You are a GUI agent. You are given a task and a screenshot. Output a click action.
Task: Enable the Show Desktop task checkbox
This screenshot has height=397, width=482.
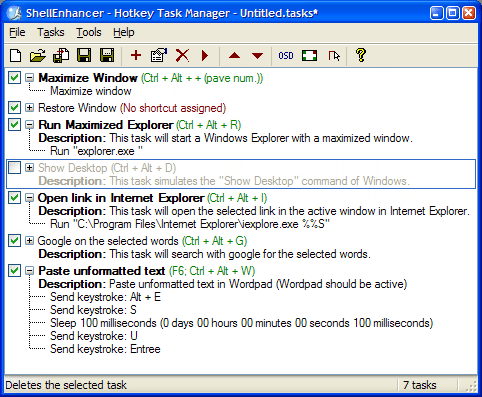point(14,168)
